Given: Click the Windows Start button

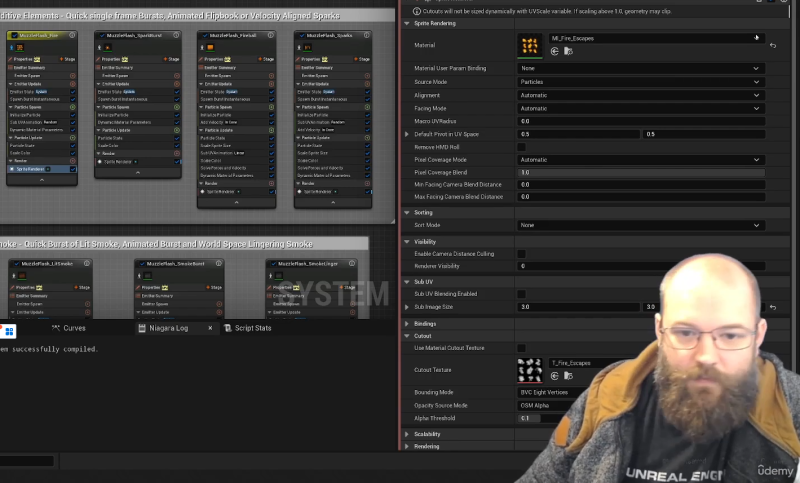Looking at the screenshot, I should 9,330.
